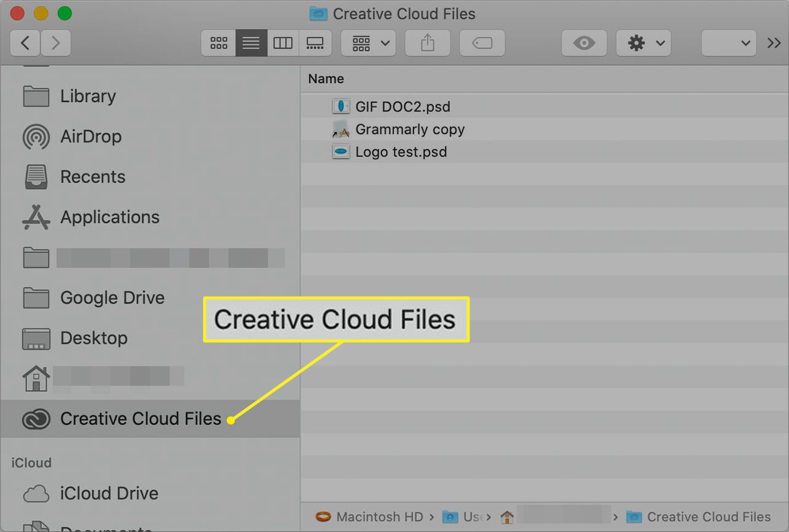Image resolution: width=789 pixels, height=532 pixels.
Task: Switch to icon view
Action: click(x=219, y=43)
